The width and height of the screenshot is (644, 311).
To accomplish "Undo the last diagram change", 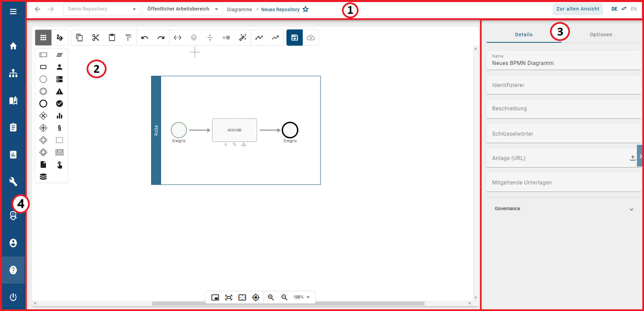I will pyautogui.click(x=144, y=38).
